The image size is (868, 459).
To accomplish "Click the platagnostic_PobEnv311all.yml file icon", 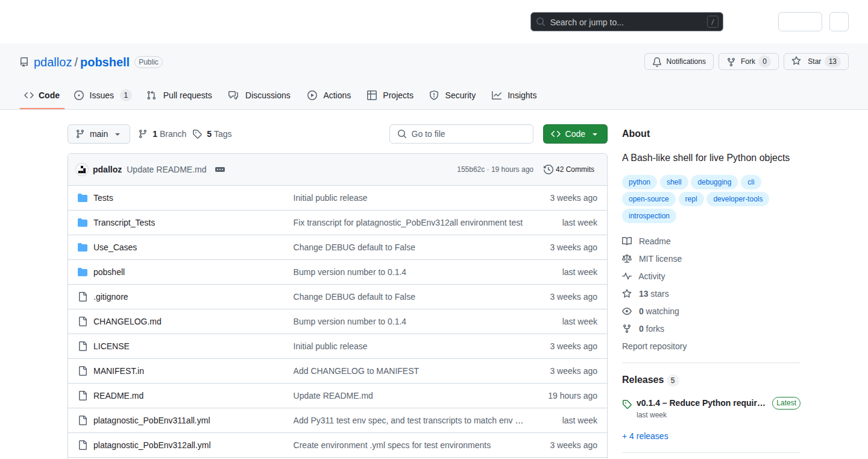I will [83, 420].
